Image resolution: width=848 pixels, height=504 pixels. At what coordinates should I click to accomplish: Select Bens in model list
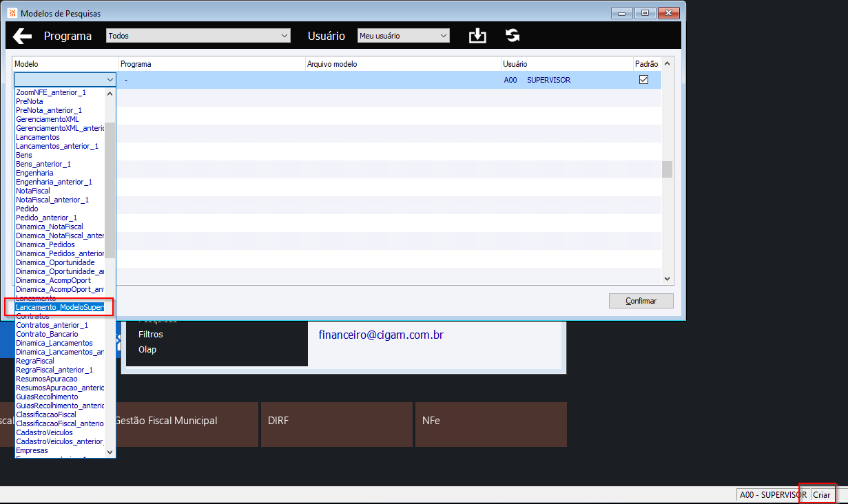(23, 155)
